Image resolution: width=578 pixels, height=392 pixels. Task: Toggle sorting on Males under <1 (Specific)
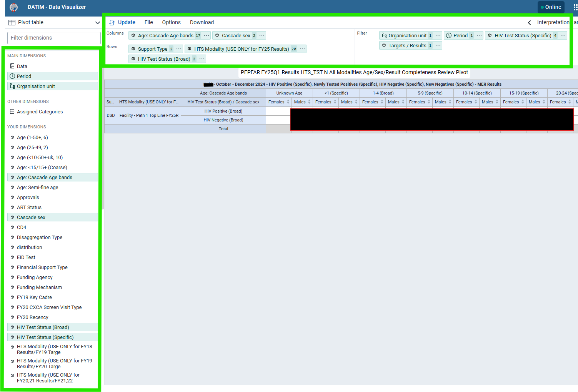coord(356,102)
